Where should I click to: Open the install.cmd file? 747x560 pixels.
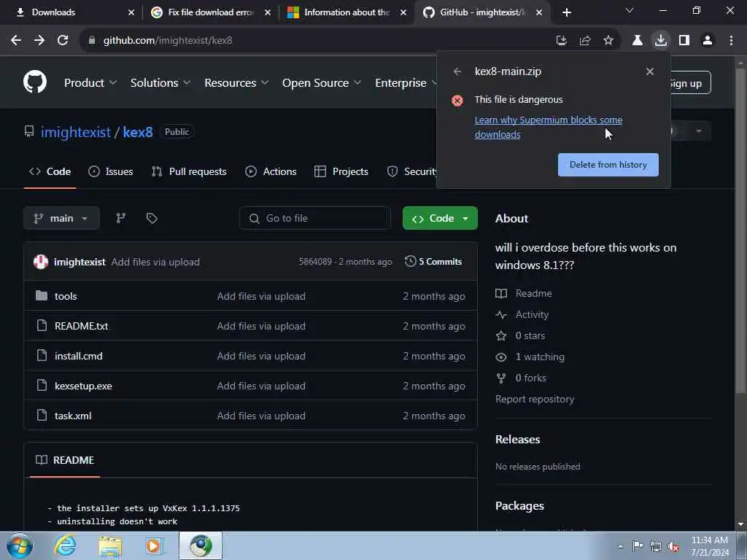[x=79, y=356]
